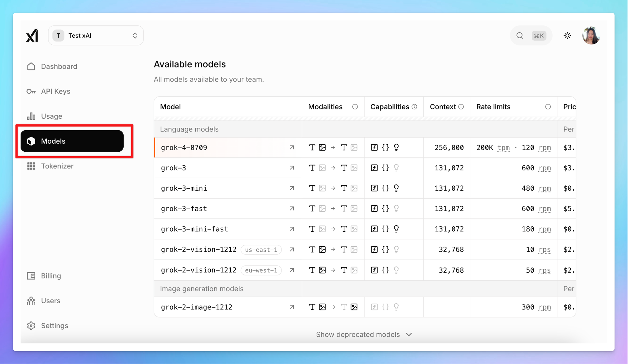Toggle the light/dark theme sun icon
628x364 pixels.
point(567,36)
